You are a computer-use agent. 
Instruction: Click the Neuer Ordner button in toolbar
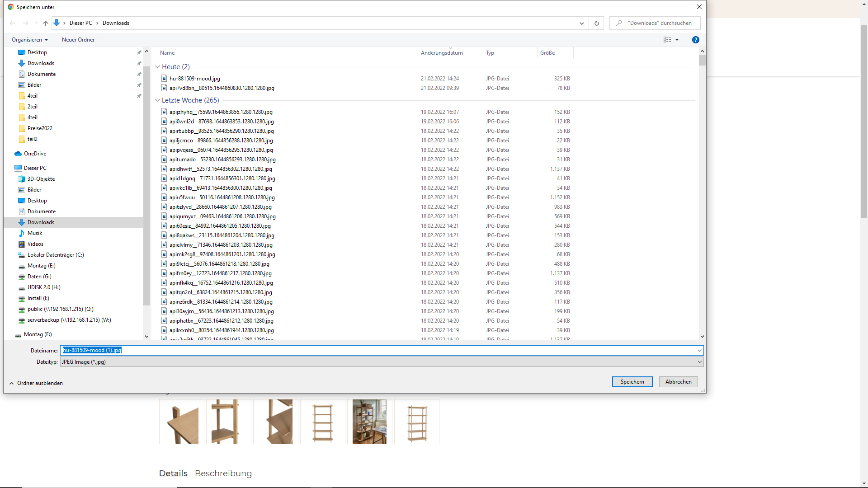[x=78, y=39]
